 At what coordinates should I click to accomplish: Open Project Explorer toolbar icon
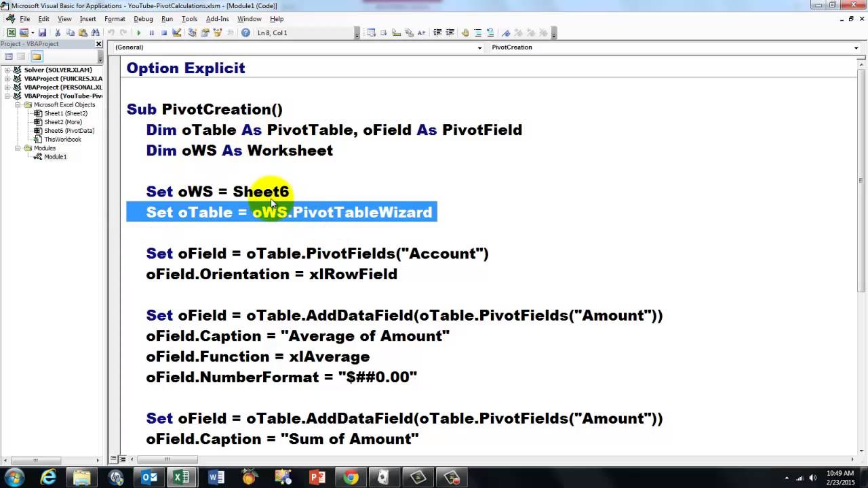[192, 33]
